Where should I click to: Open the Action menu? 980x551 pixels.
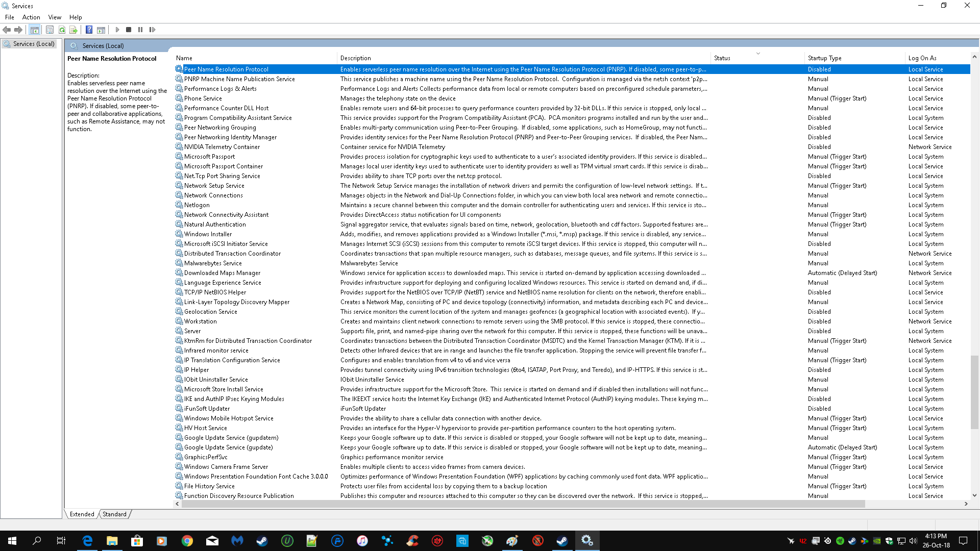coord(31,17)
